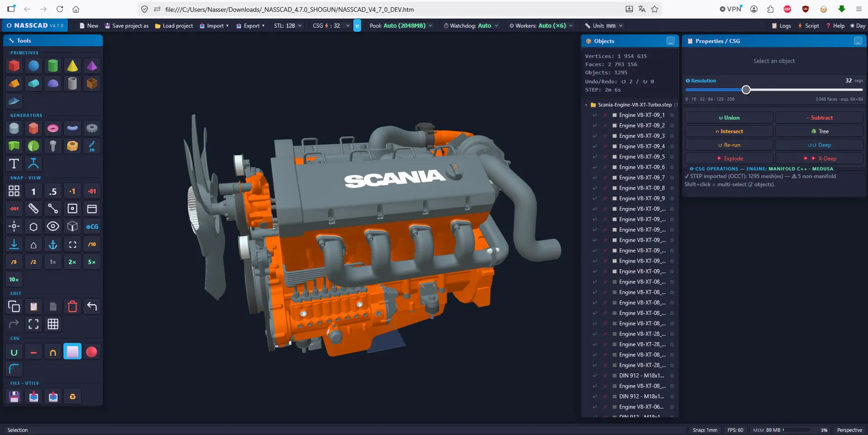This screenshot has width=868, height=435.
Task: Select the bolt generator tool
Action: pyautogui.click(x=53, y=146)
